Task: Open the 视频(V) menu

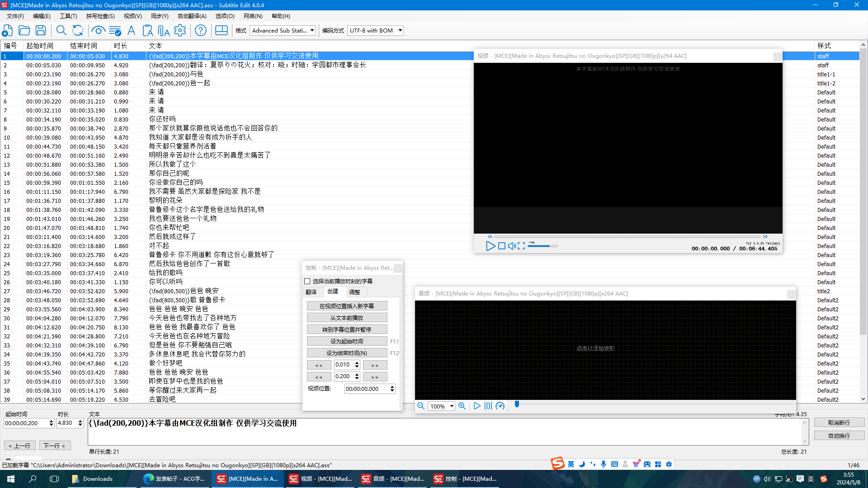Action: point(132,16)
